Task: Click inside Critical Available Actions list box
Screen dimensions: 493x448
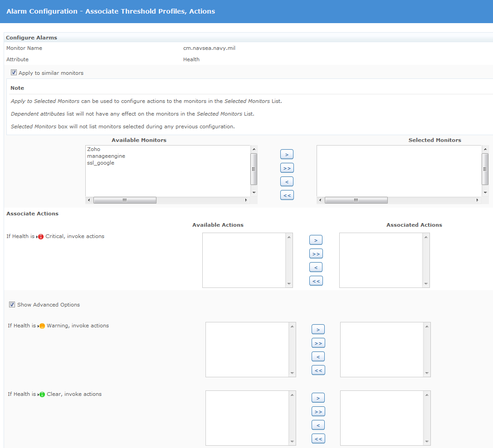Action: pos(244,260)
